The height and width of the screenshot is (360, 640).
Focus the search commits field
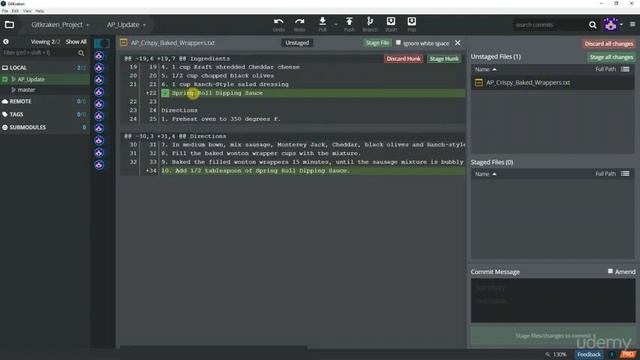[549, 25]
